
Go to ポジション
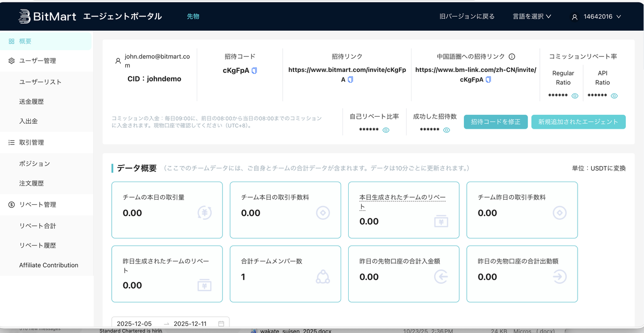pos(35,164)
